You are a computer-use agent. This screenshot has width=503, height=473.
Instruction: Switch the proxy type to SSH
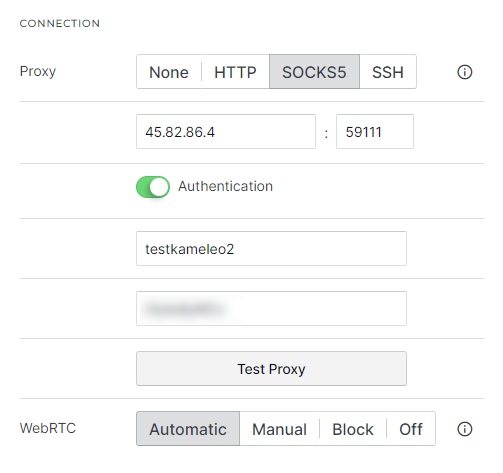388,72
